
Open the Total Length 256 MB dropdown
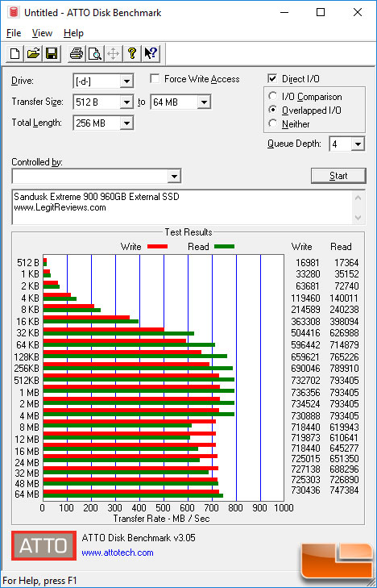pos(126,123)
